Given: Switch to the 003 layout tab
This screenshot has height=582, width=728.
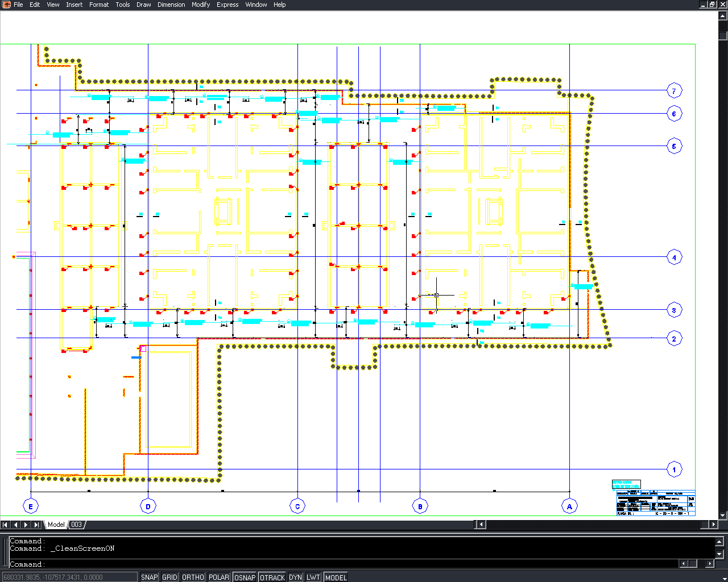Looking at the screenshot, I should (x=76, y=525).
